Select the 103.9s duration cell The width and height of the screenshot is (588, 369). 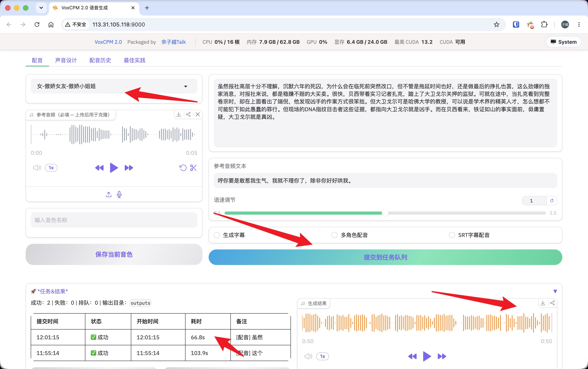[x=208, y=353]
